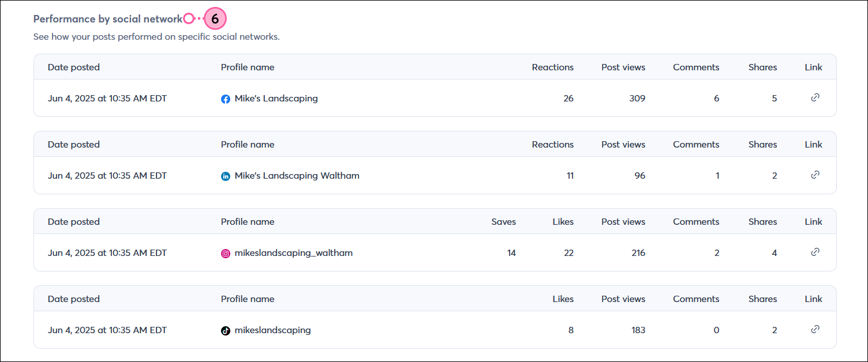
Task: Click the Comments header in the Facebook table
Action: pos(696,67)
